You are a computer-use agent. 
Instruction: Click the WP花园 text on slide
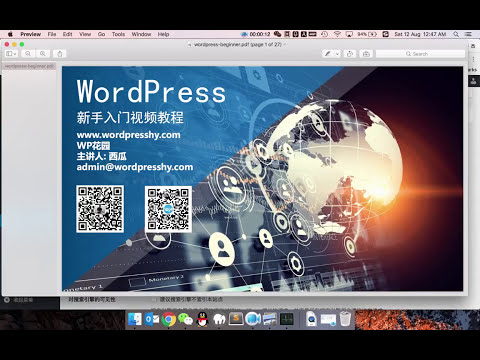[x=93, y=146]
